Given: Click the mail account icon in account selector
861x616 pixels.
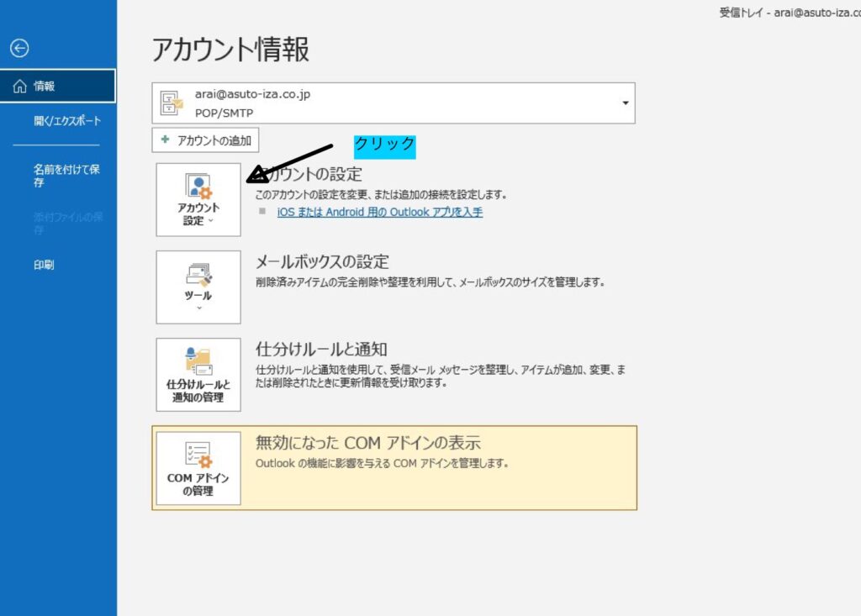Looking at the screenshot, I should pos(172,103).
